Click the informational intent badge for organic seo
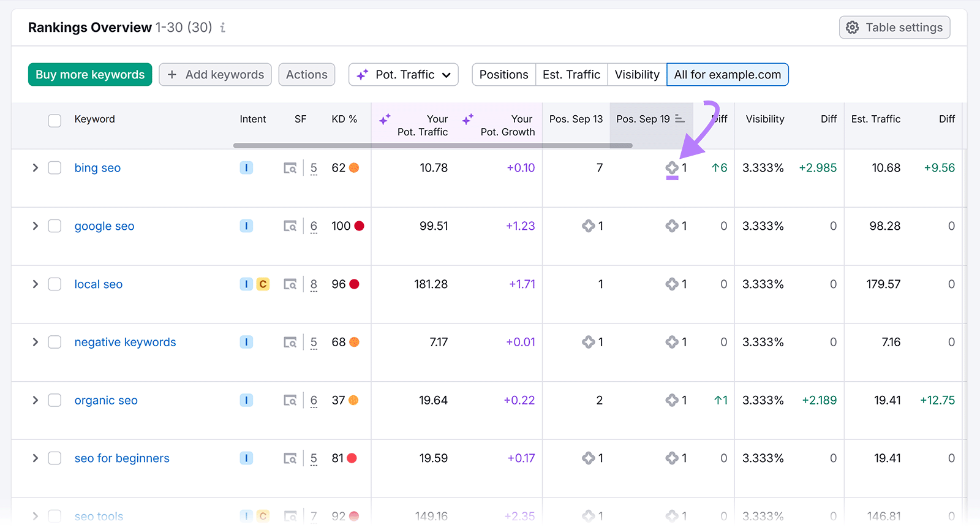980x527 pixels. coord(246,400)
